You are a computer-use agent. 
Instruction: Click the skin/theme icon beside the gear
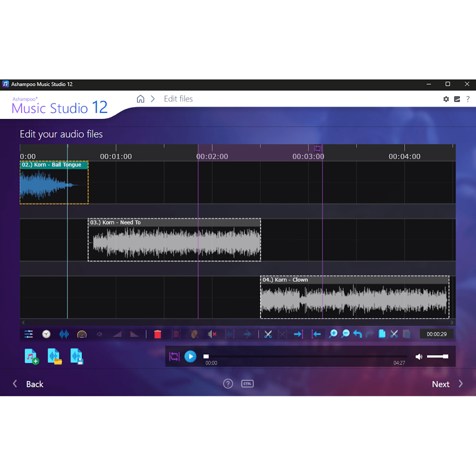tap(457, 99)
